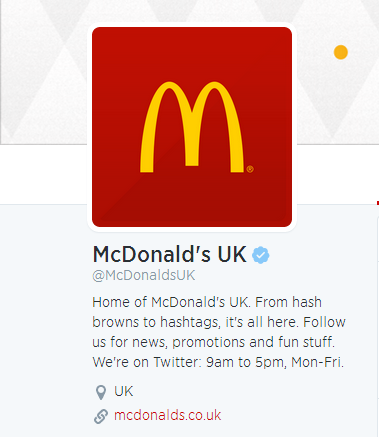Click the UK location text
This screenshot has width=379, height=437.
click(124, 391)
